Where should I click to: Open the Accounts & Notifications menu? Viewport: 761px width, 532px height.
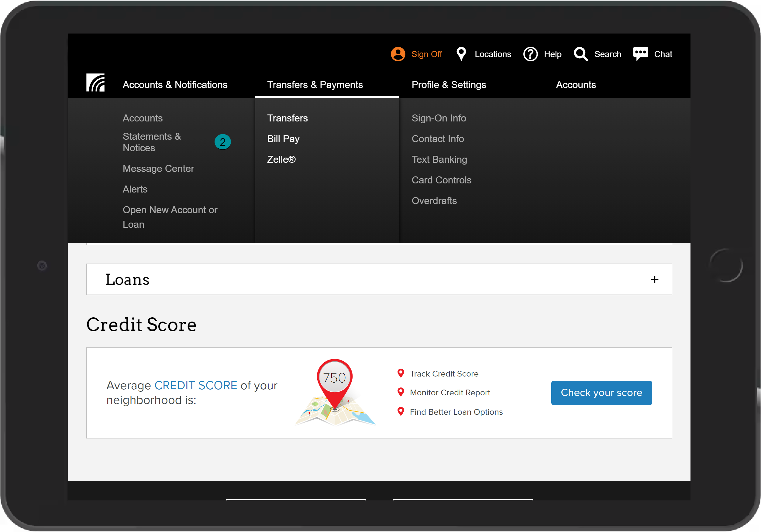click(x=175, y=85)
